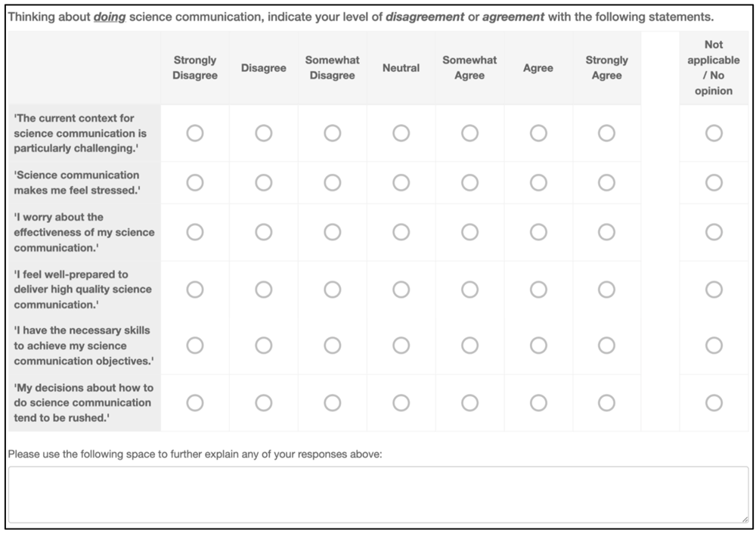The image size is (756, 533).
Task: Select Somewhat Agree for 'worry about effectiveness'
Action: point(469,232)
